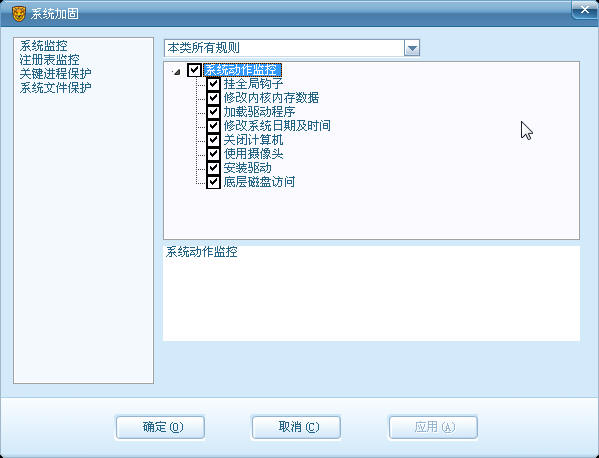Click the 取消(C) cancel button
599x458 pixels.
click(296, 427)
